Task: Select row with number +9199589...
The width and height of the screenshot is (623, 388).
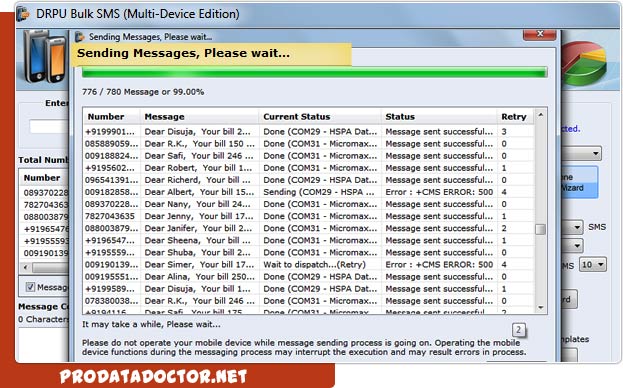Action: (309, 289)
